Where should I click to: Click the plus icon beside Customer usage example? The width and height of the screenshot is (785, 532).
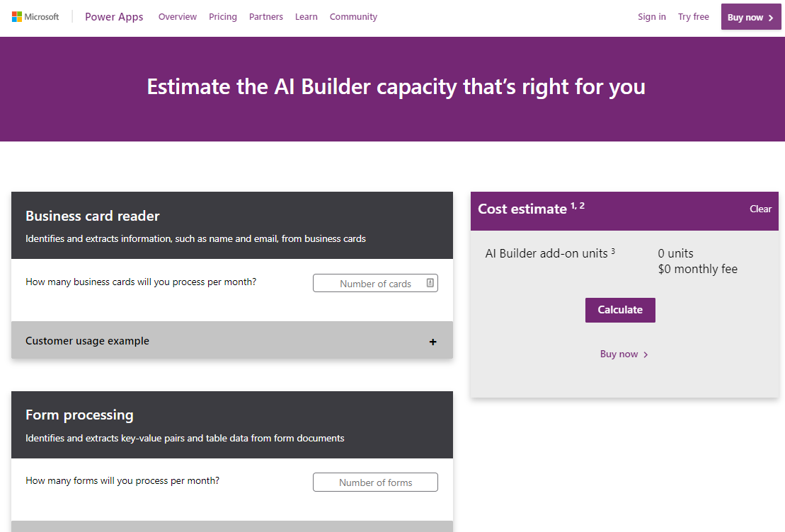click(432, 342)
